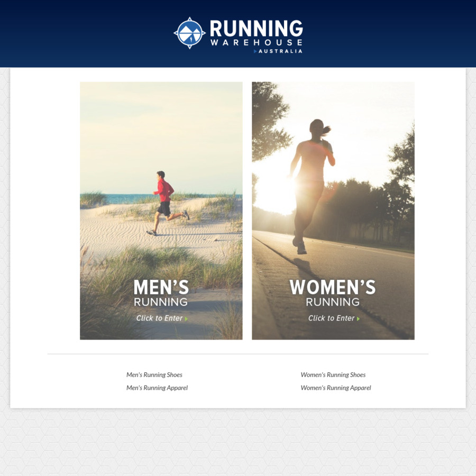Click "Click to Enter" under Men's Running
Image resolution: width=476 pixels, height=476 pixels.
[x=159, y=318]
